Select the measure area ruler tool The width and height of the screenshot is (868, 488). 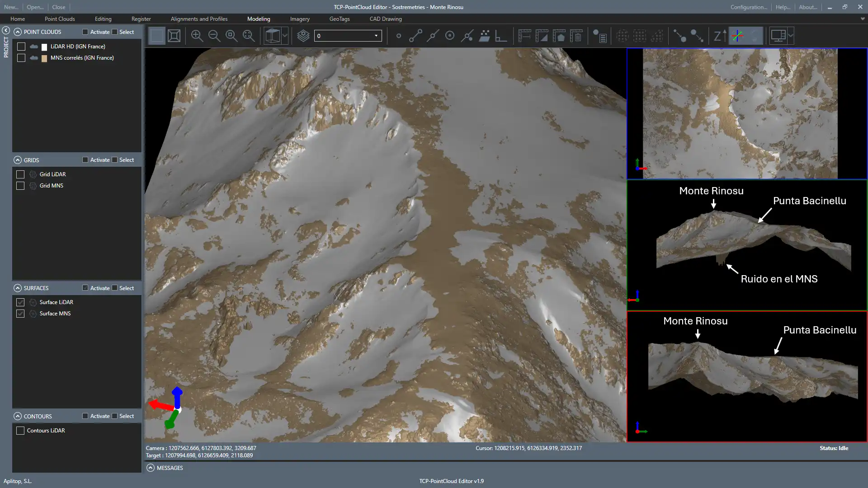[x=559, y=36]
